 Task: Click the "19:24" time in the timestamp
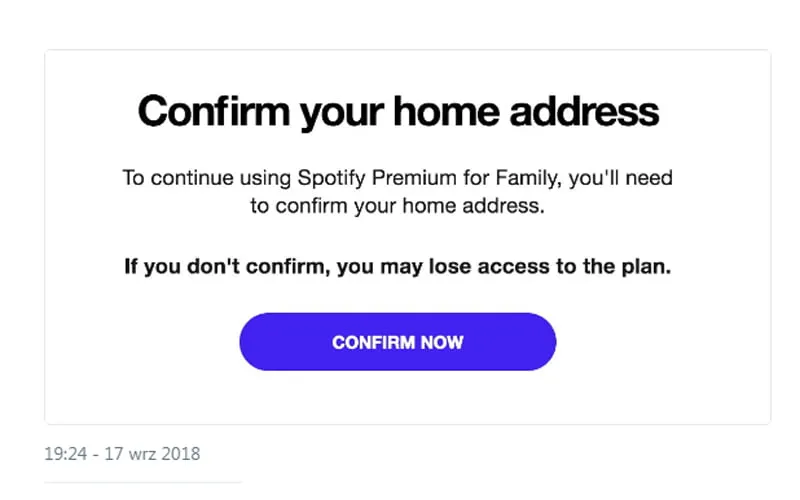tap(62, 454)
